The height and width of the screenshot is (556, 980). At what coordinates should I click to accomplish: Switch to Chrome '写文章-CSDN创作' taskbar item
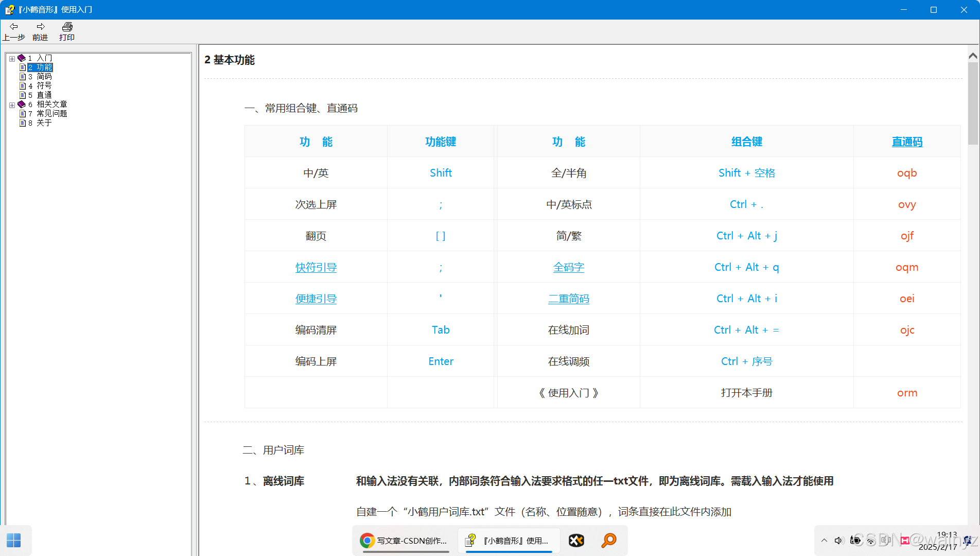405,541
